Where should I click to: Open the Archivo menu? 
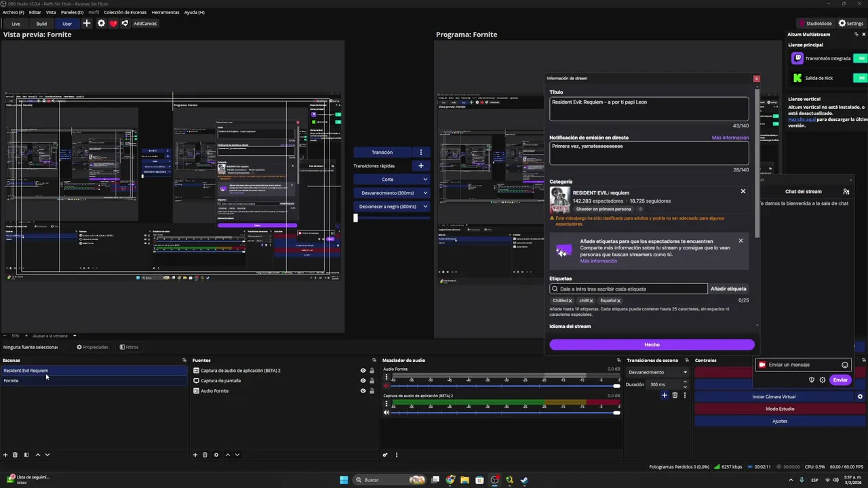tap(13, 12)
